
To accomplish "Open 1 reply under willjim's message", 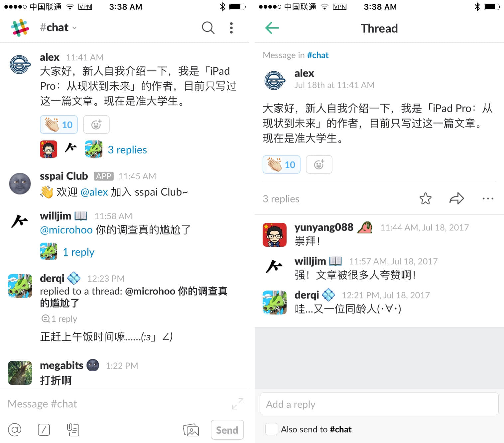I will pyautogui.click(x=78, y=252).
